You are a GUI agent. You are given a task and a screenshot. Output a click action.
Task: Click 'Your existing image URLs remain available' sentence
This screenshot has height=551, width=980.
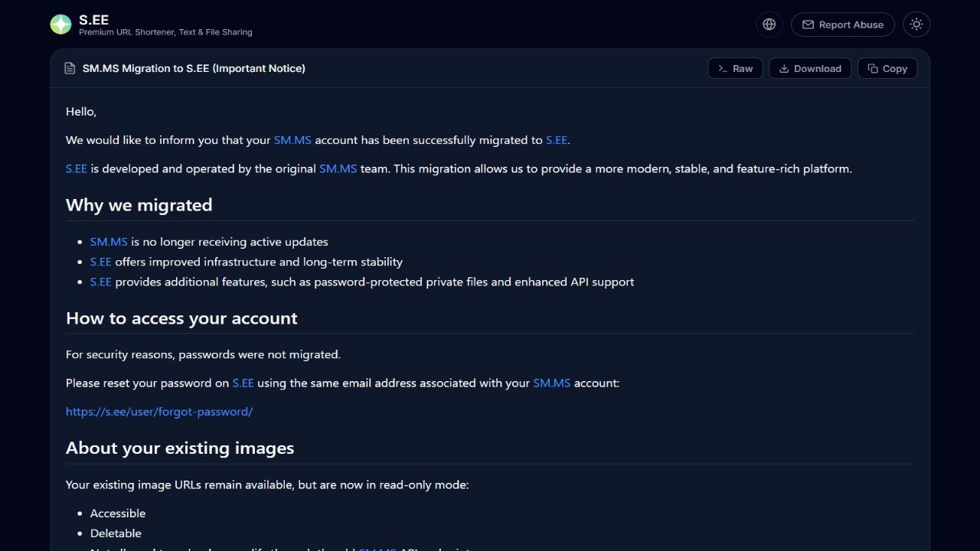coord(267,485)
